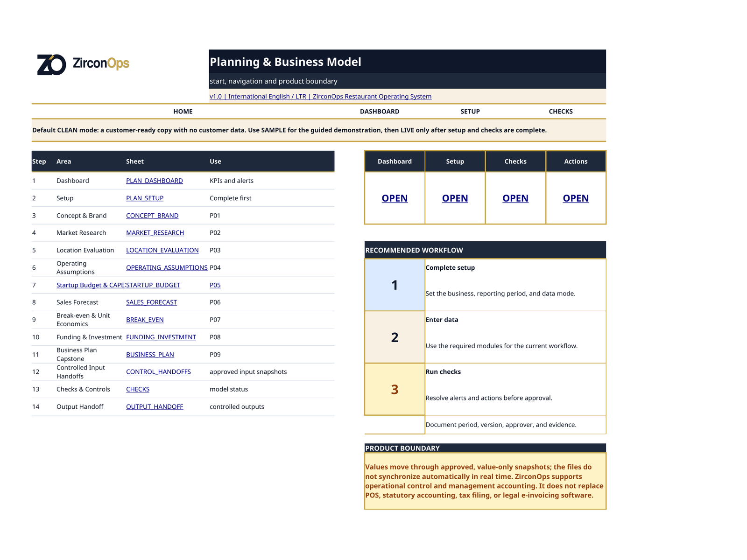
Task: Click OPEN under the Checks card
Action: [x=515, y=198]
